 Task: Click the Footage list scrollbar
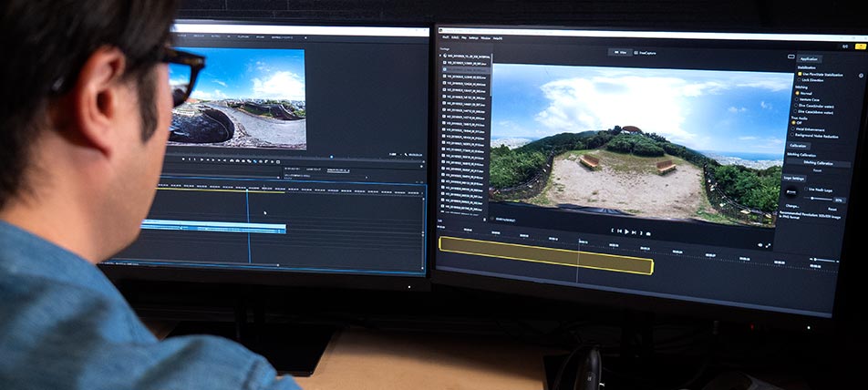pos(491,76)
